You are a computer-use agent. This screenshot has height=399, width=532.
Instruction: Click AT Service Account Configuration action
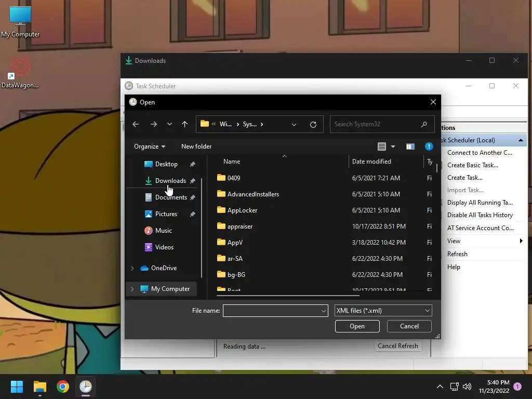click(481, 228)
